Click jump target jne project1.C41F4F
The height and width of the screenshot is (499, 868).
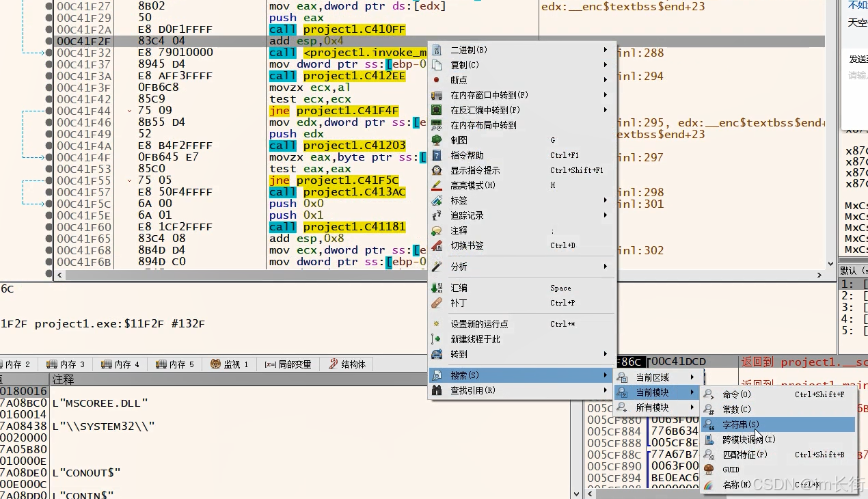(347, 111)
